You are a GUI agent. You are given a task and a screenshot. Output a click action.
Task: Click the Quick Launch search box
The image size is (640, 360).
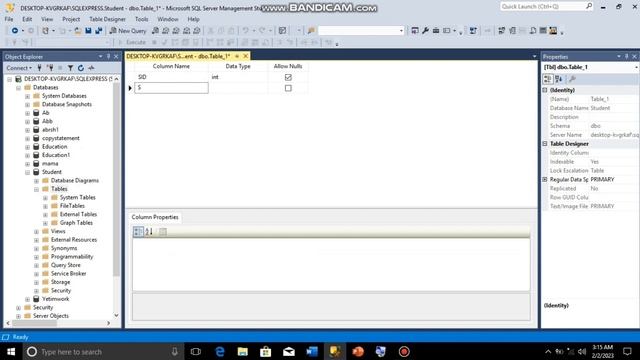click(x=547, y=7)
